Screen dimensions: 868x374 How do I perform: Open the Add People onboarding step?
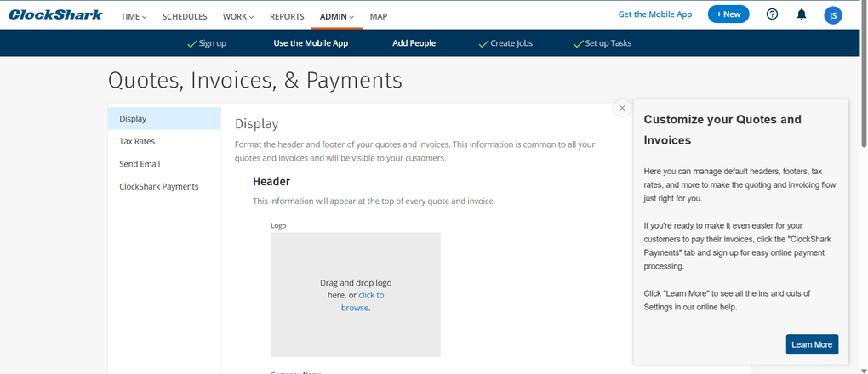point(414,43)
